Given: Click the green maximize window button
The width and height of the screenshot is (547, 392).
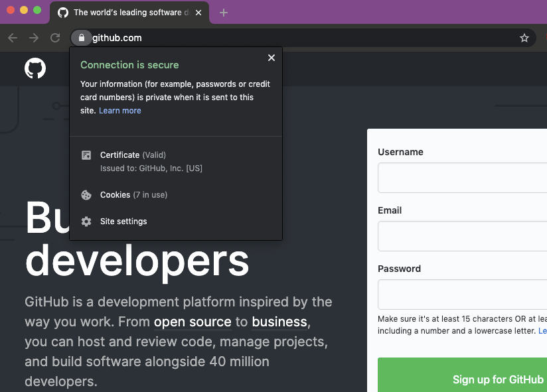Looking at the screenshot, I should pyautogui.click(x=37, y=10).
